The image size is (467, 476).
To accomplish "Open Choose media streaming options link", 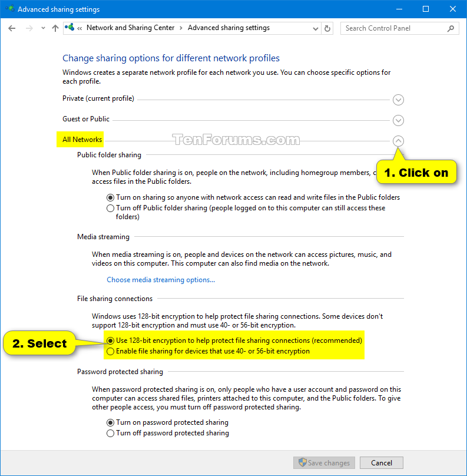I will [x=161, y=280].
